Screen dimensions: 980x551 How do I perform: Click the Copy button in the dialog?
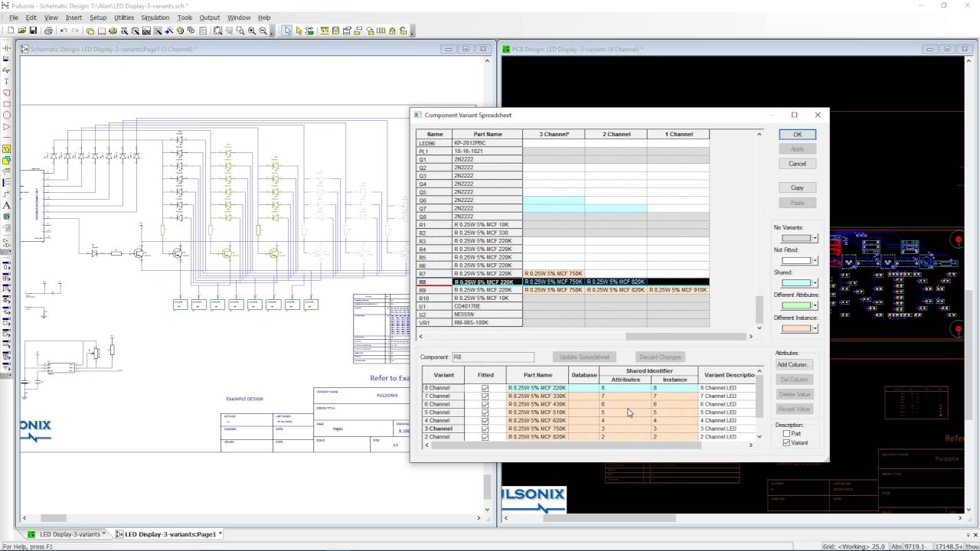tap(797, 187)
